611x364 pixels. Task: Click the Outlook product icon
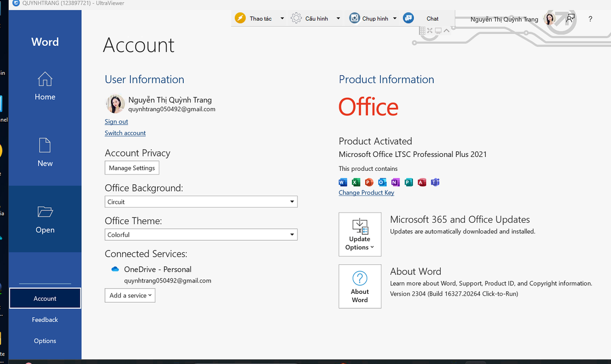click(x=382, y=182)
